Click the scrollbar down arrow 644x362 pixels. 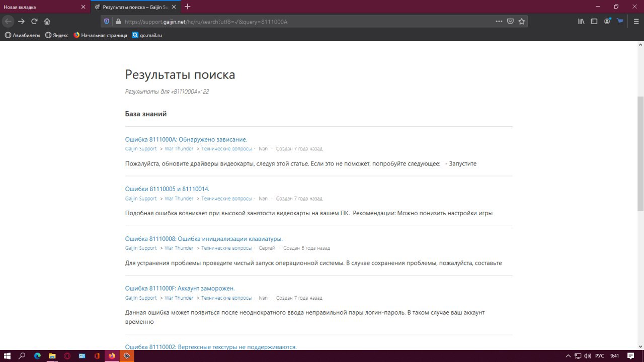pos(640,346)
